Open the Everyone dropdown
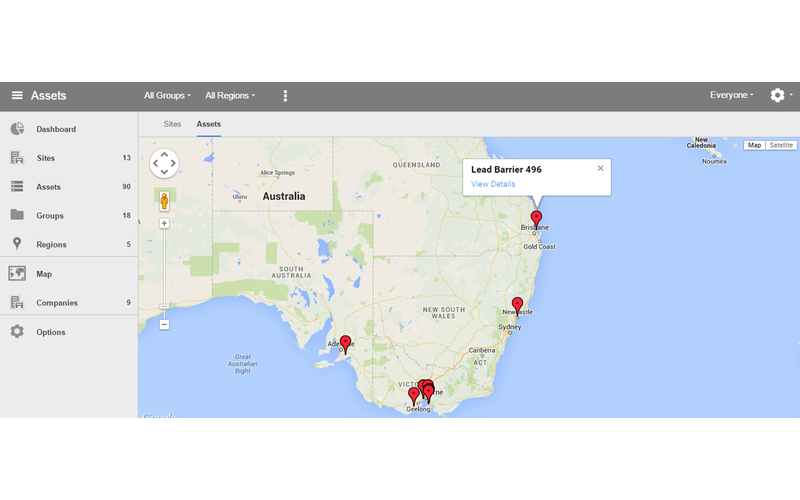 click(x=732, y=95)
